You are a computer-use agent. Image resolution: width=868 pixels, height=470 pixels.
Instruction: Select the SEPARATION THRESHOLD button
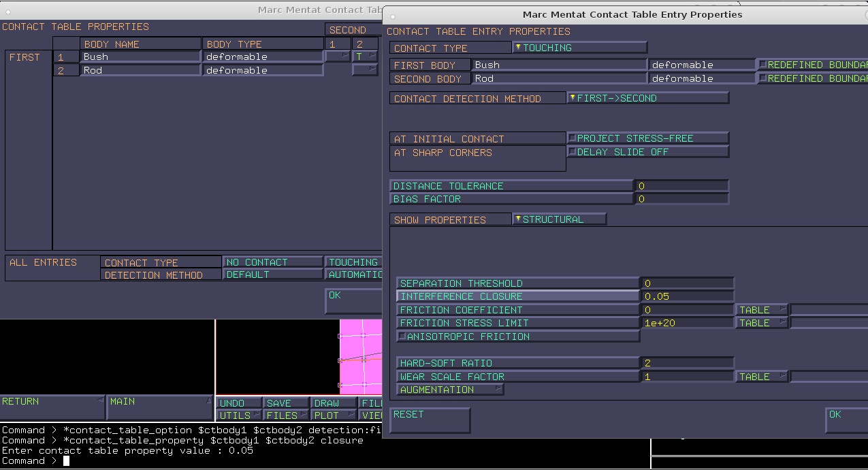pyautogui.click(x=518, y=283)
